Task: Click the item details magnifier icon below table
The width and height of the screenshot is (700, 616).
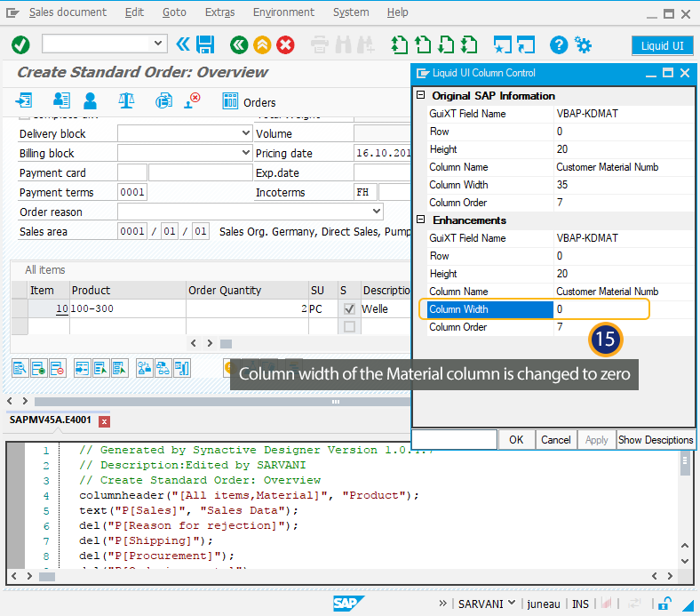Action: click(x=20, y=369)
